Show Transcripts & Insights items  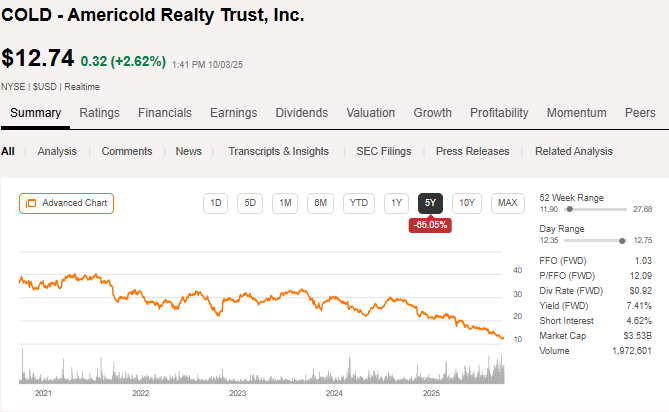pyautogui.click(x=278, y=151)
